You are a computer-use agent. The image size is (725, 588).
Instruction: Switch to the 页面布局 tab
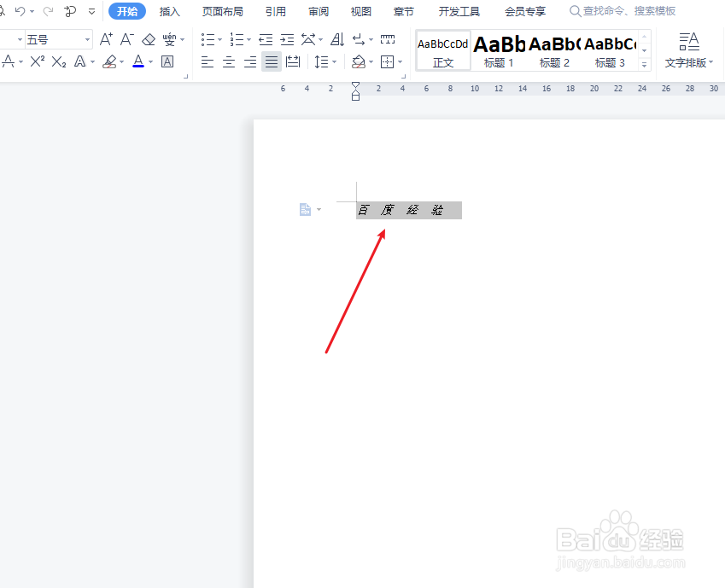point(222,11)
